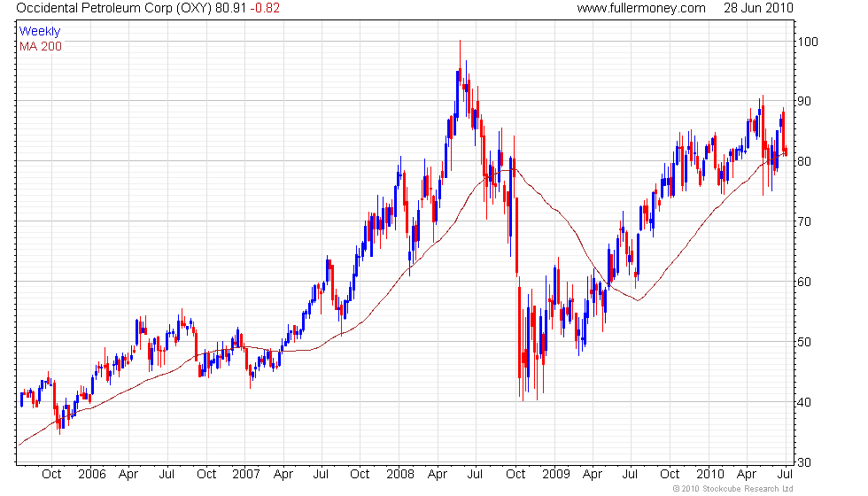The width and height of the screenshot is (868, 496).
Task: Click the red 'MA 200' legend label
Action: pos(41,46)
